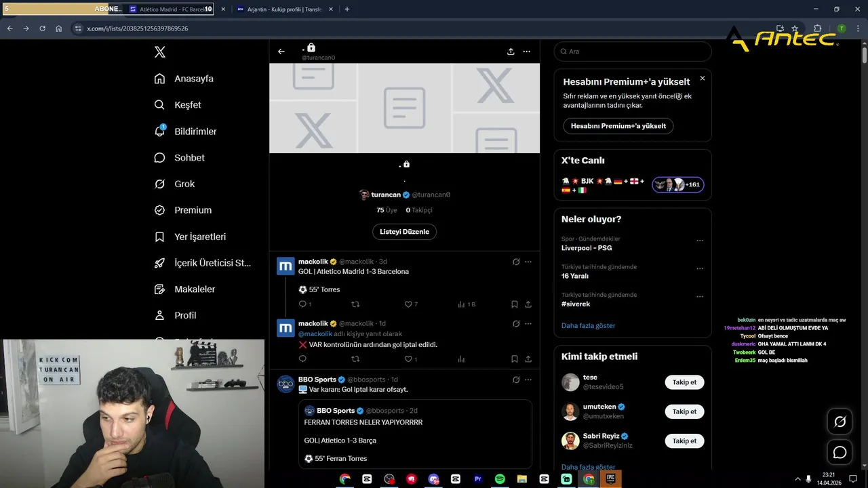The image size is (868, 488).
Task: Open Grok action on mackolik 3d post
Action: [516, 262]
